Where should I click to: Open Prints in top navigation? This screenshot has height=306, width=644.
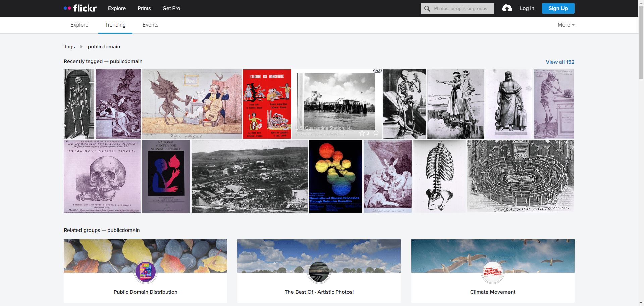pos(144,8)
